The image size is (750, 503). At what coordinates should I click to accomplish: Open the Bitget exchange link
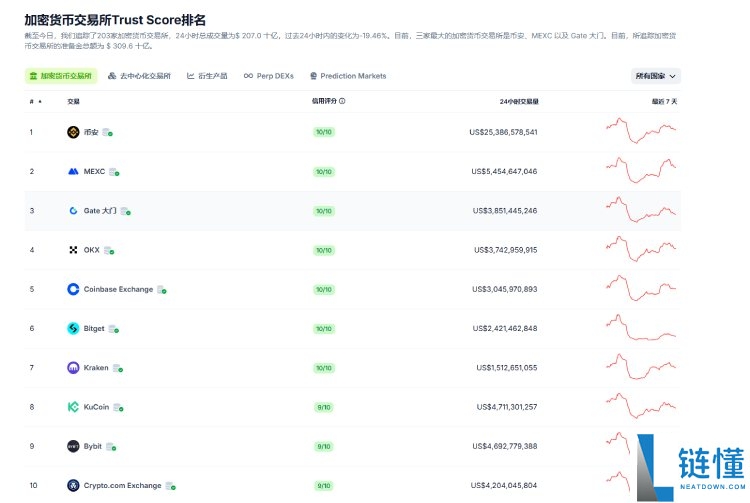tap(94, 328)
